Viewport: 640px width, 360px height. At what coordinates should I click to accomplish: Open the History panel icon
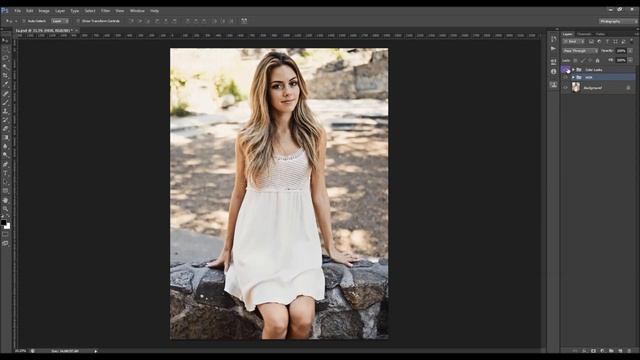(x=553, y=39)
